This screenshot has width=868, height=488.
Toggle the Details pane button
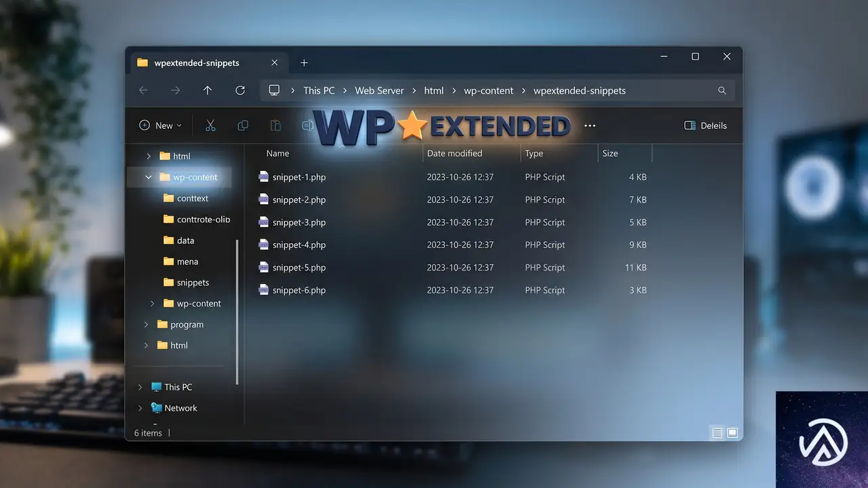tap(706, 125)
